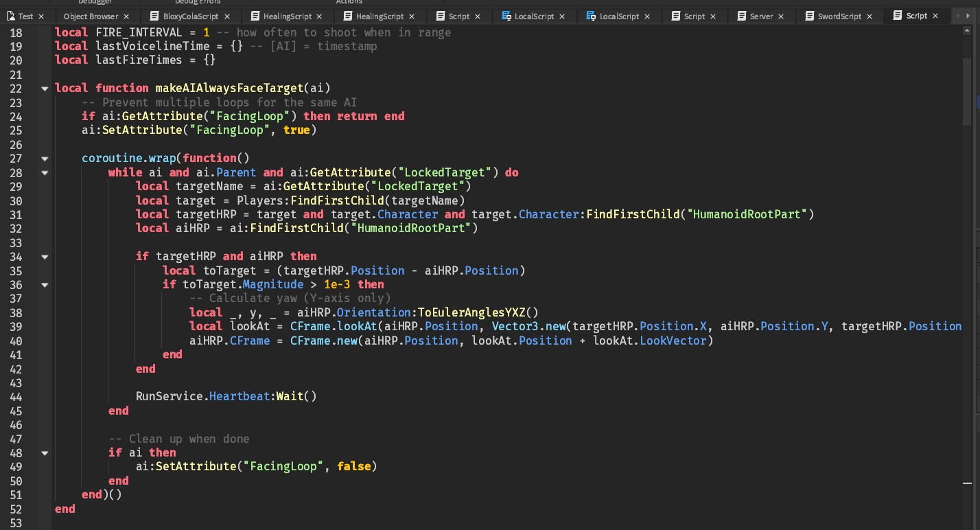Select line number 44 in the gutter
980x530 pixels.
coord(16,396)
